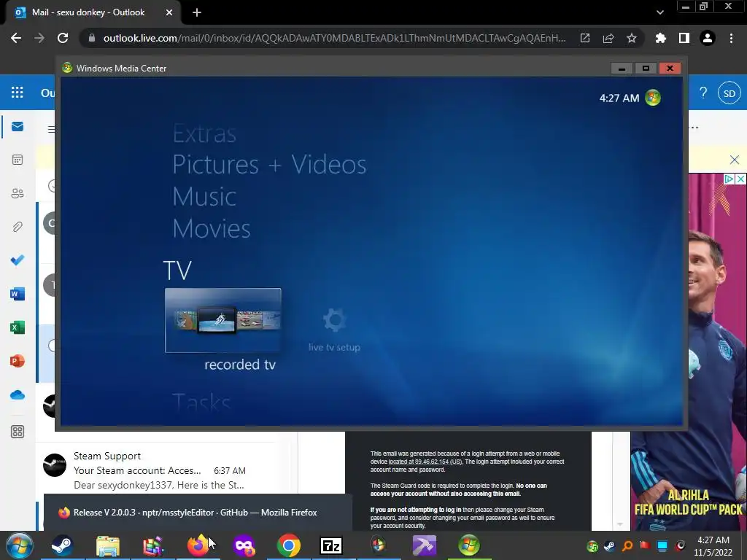The image size is (747, 560).
Task: Close the FIFA World Cup advertisement
Action: (x=741, y=179)
